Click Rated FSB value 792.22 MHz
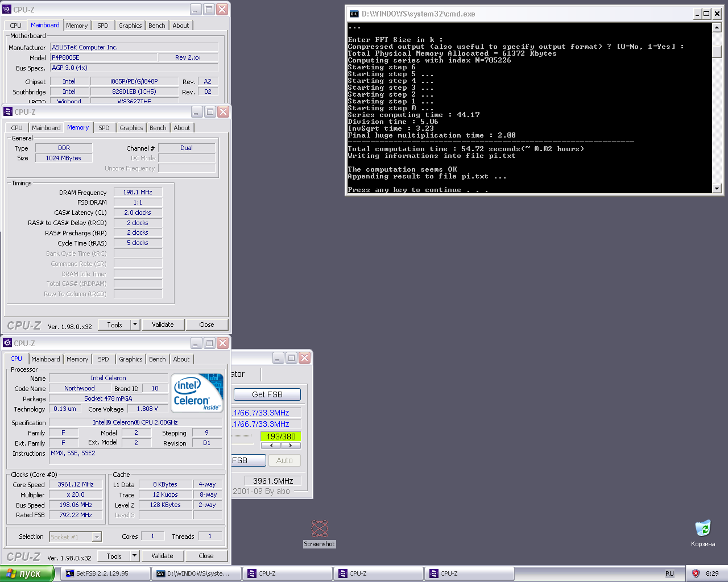Image resolution: width=728 pixels, height=582 pixels. pyautogui.click(x=76, y=515)
